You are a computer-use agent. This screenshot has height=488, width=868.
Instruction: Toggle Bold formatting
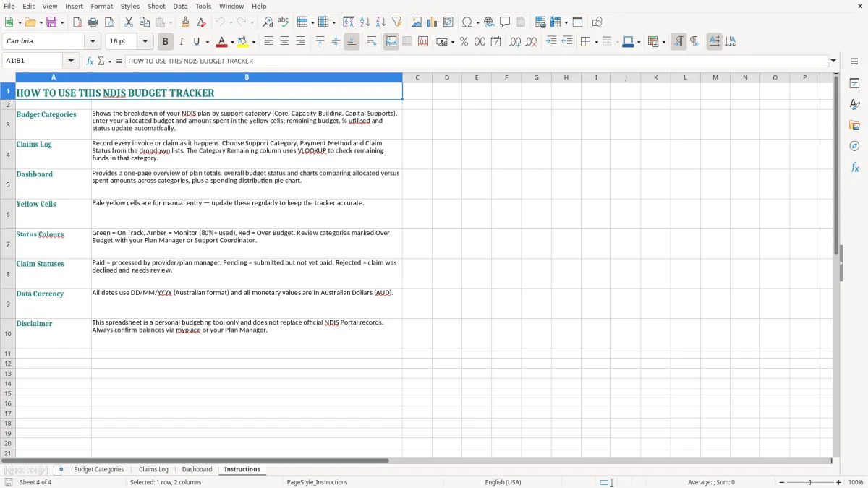(x=166, y=42)
